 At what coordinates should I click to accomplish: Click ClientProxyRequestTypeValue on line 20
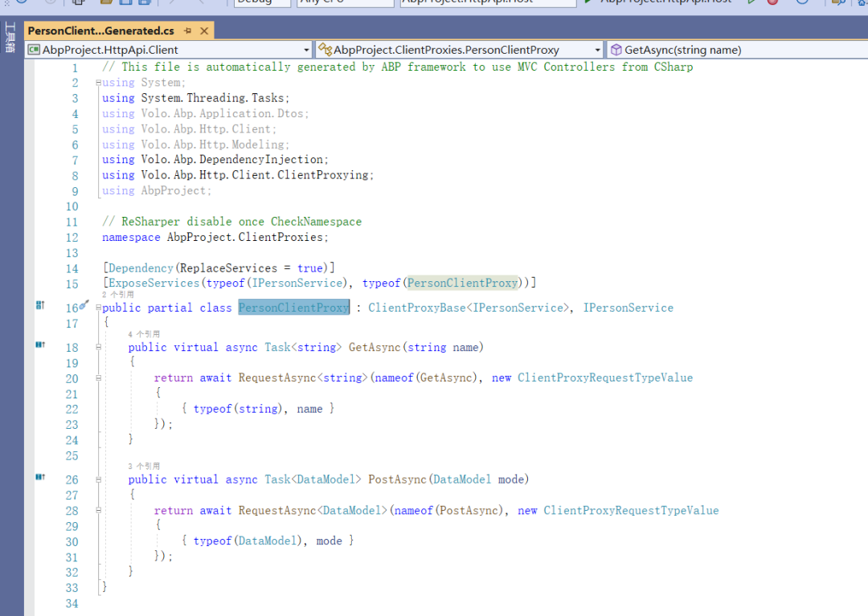click(605, 378)
